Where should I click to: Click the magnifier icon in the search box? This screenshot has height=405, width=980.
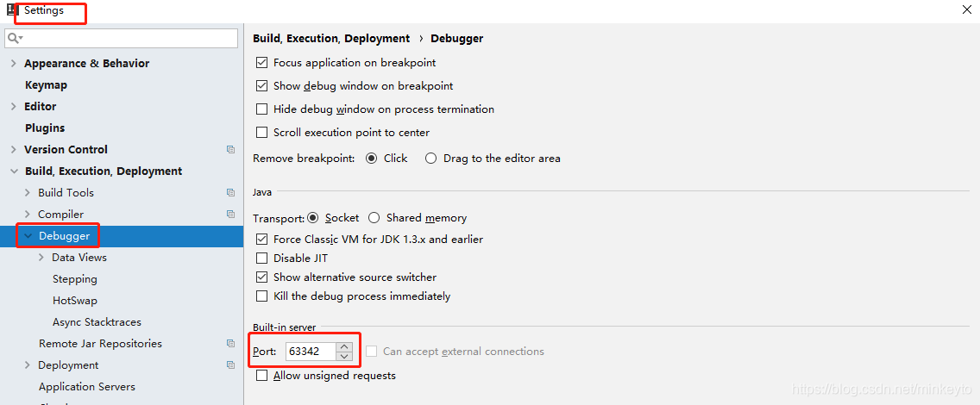coord(14,39)
